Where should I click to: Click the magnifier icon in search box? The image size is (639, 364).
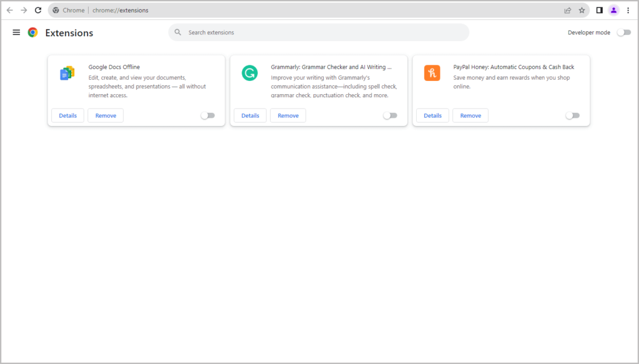click(x=178, y=32)
